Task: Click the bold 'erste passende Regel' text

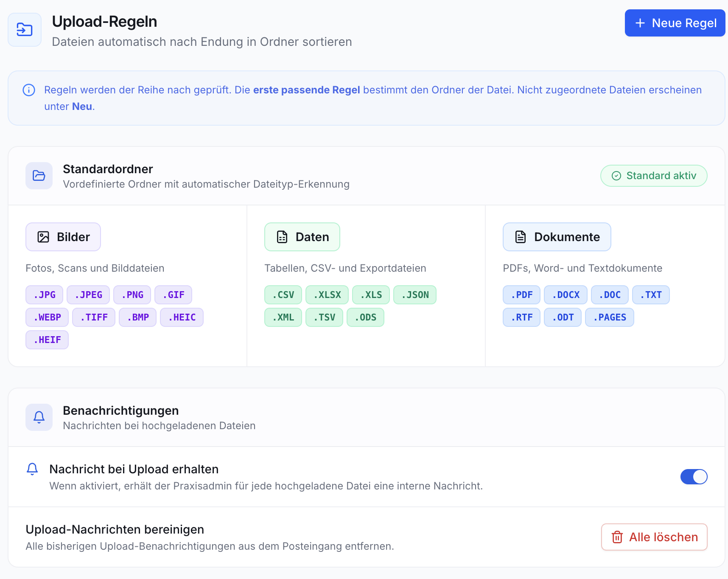Action: coord(307,90)
